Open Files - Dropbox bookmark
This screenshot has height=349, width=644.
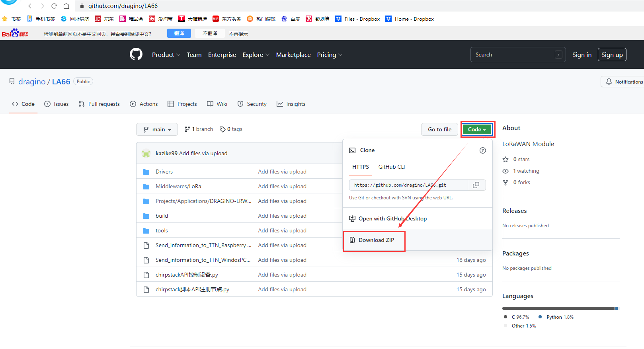357,19
